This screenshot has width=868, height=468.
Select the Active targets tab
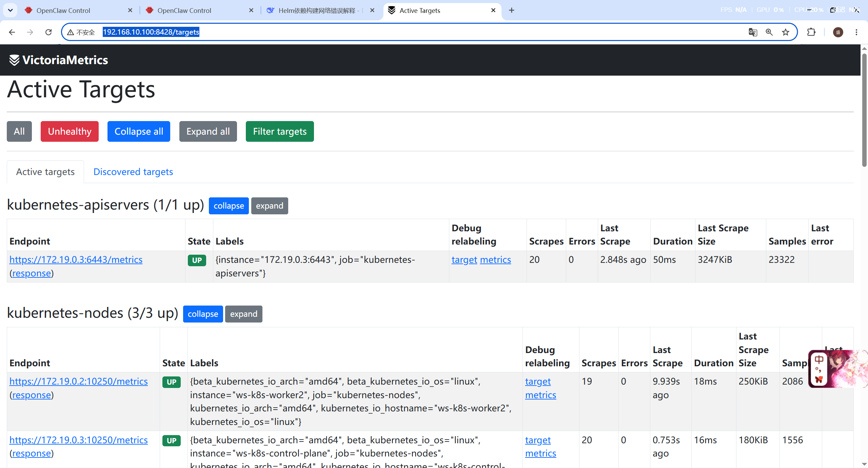click(45, 172)
